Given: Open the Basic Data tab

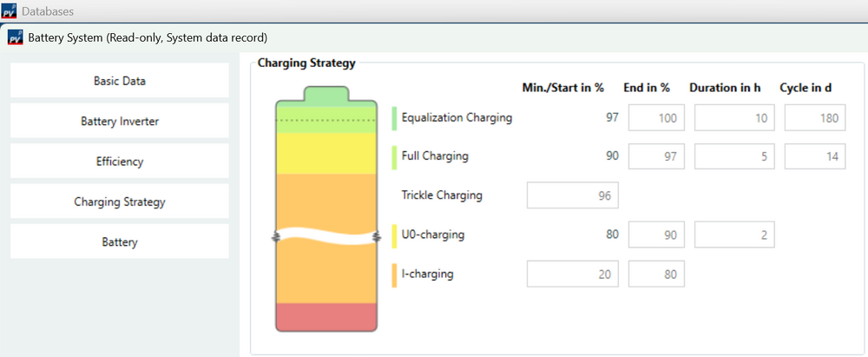Looking at the screenshot, I should [120, 81].
